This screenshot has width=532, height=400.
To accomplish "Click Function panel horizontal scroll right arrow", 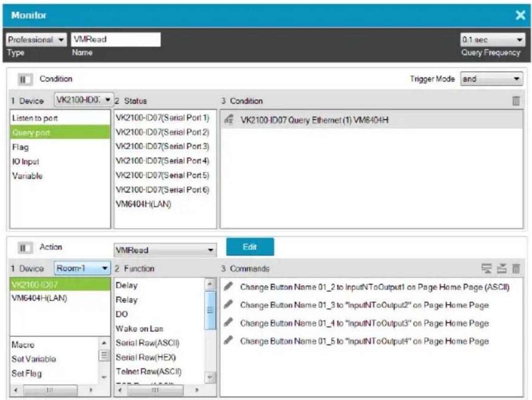I will (197, 390).
